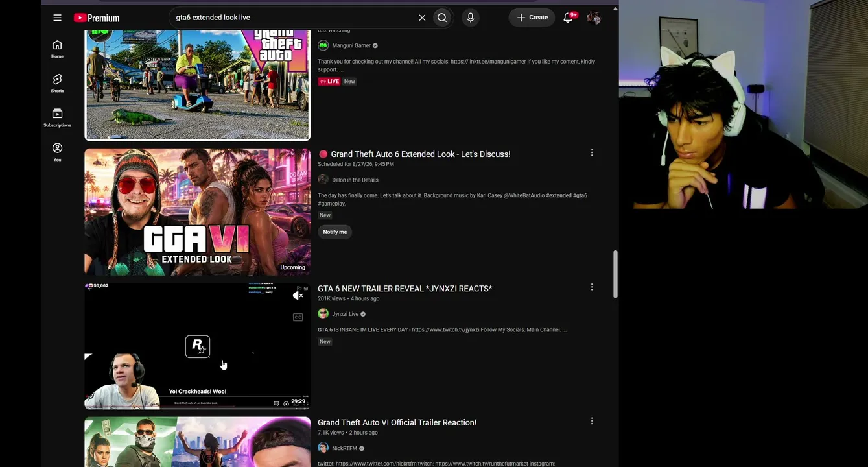This screenshot has height=467, width=868.
Task: Open the notifications bell
Action: (569, 18)
